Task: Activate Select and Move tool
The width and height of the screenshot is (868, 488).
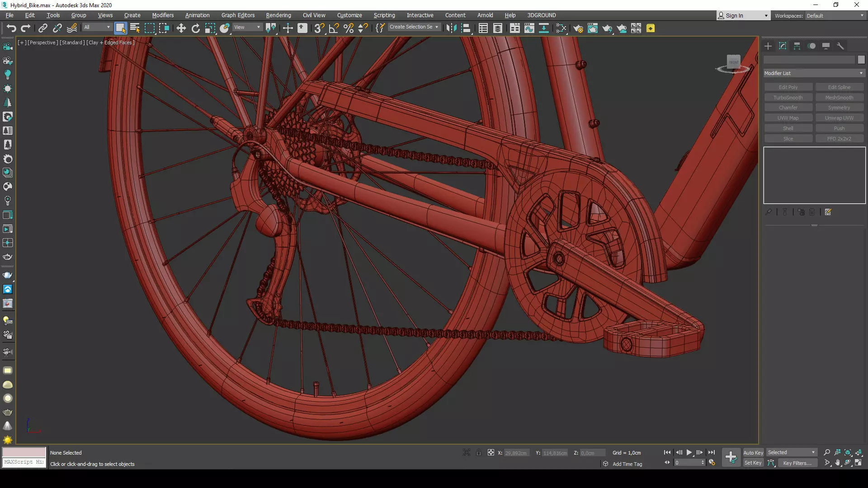Action: 181,28
